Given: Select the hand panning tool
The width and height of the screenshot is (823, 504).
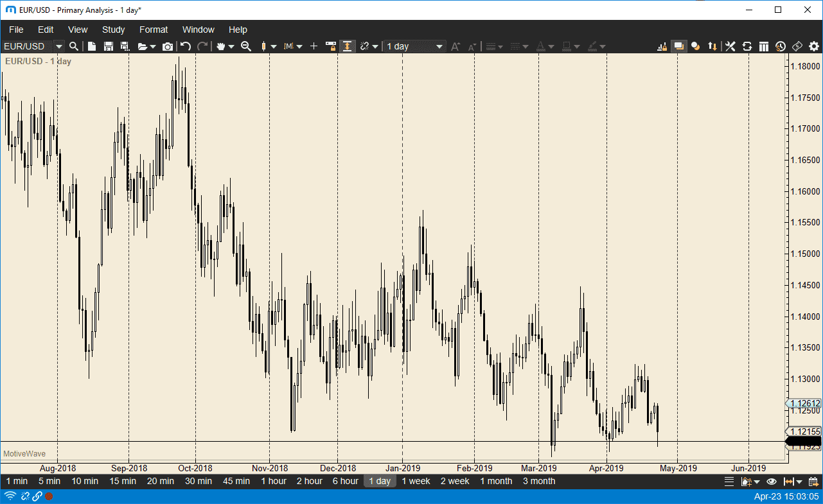Looking at the screenshot, I should click(221, 46).
